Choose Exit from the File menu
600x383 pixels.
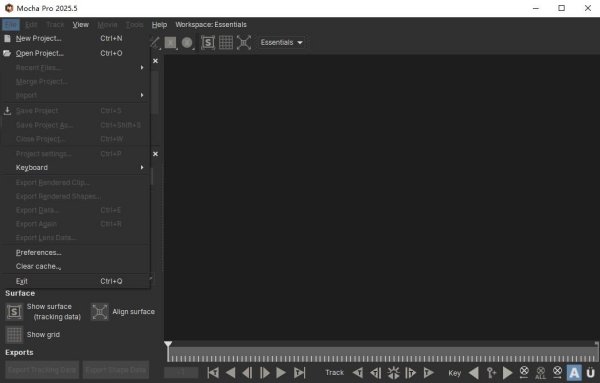(75, 281)
